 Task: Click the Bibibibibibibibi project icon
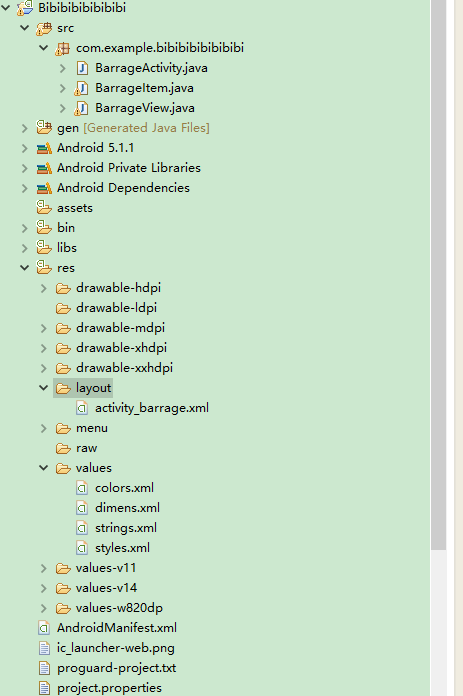point(25,8)
